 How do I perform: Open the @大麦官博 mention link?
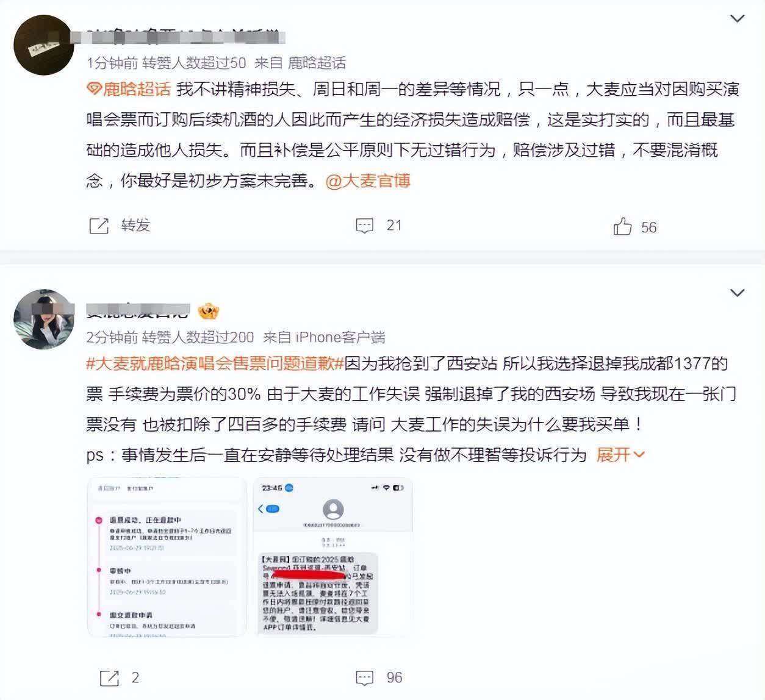[x=368, y=181]
